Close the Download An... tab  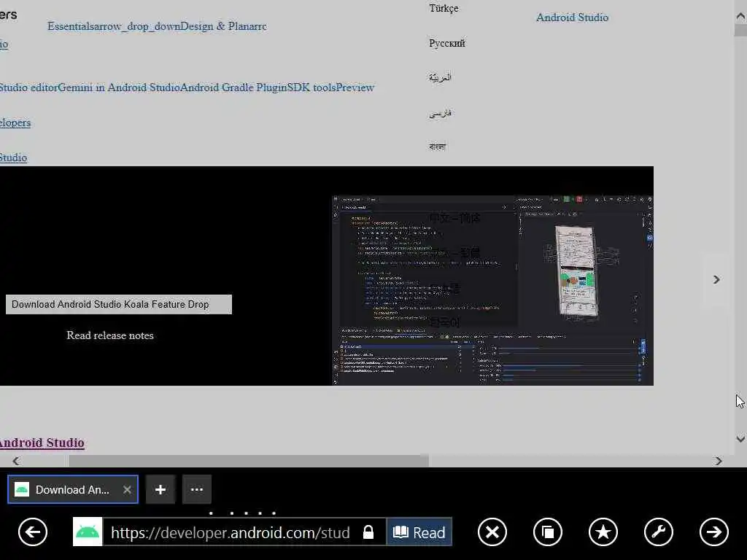tap(127, 489)
